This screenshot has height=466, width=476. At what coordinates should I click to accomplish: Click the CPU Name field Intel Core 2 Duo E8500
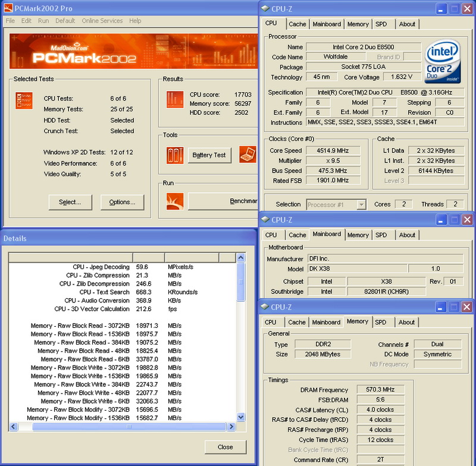(364, 47)
